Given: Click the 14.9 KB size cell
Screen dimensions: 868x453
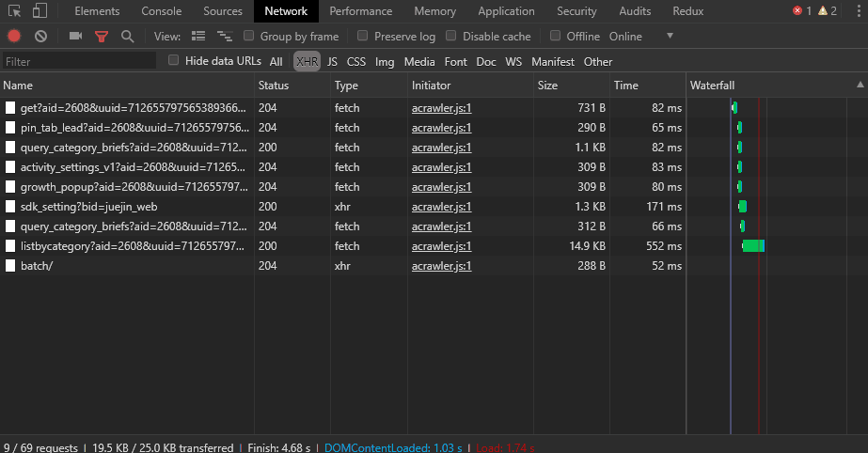Looking at the screenshot, I should [587, 246].
